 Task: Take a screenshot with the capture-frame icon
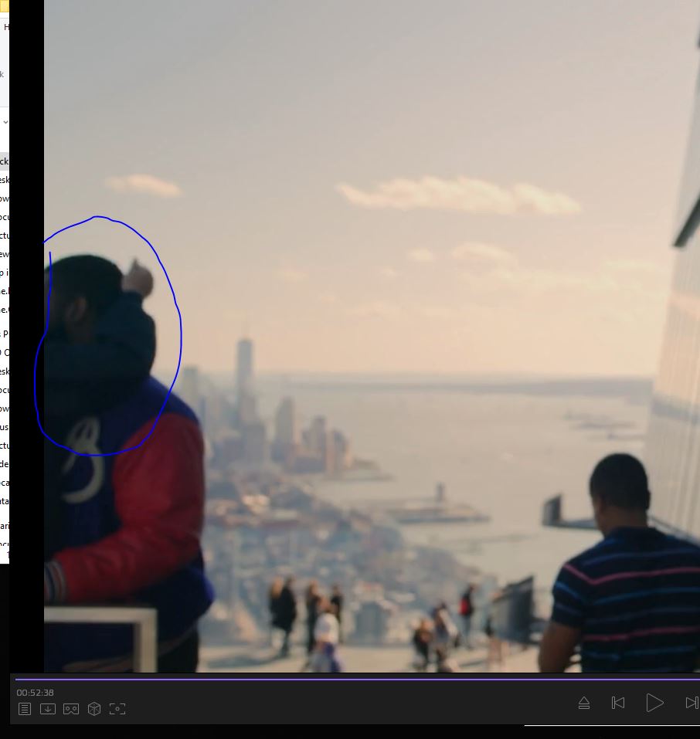117,709
